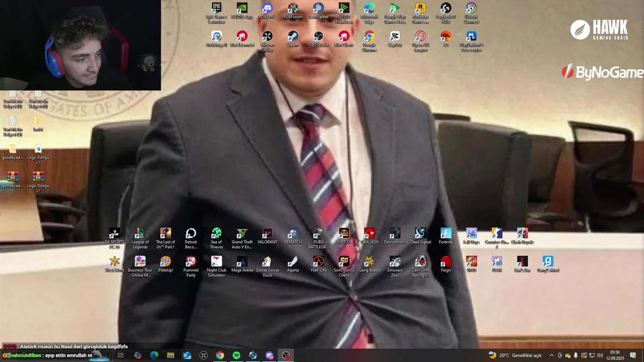The width and height of the screenshot is (644, 362).
Task: Open the Epic Games Launcher shortcut
Action: pos(216,13)
